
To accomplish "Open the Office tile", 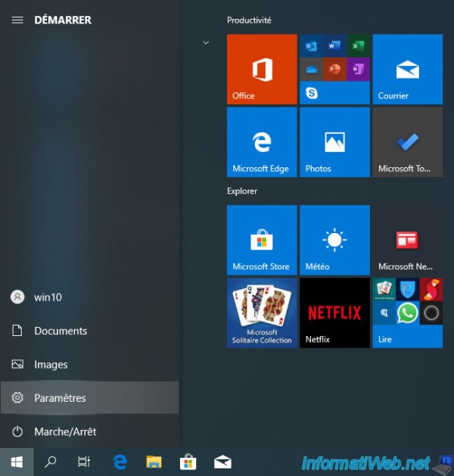I will pyautogui.click(x=262, y=69).
